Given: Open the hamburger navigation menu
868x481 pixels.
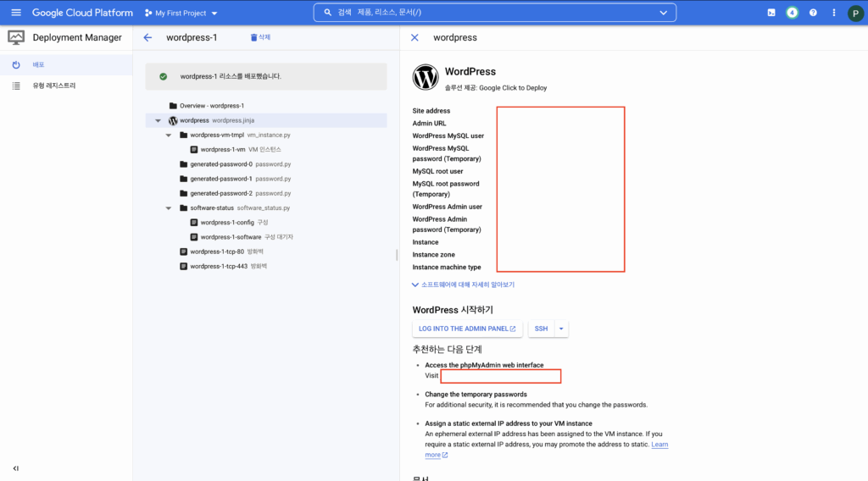Looking at the screenshot, I should click(x=16, y=13).
